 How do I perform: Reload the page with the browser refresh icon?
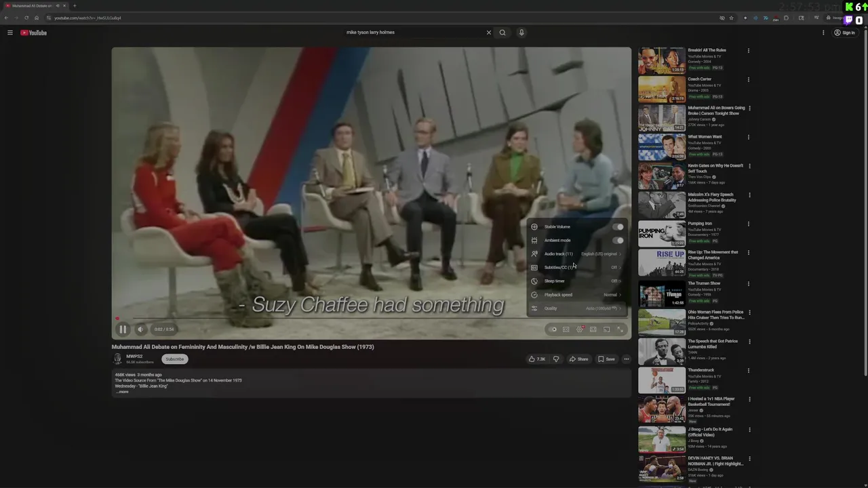[26, 18]
